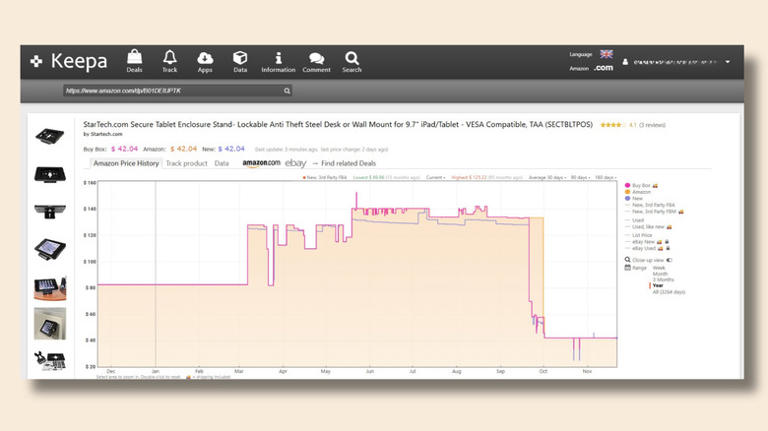Viewport: 768px width, 431px height.
Task: Select the 3 Months range option
Action: 664,280
